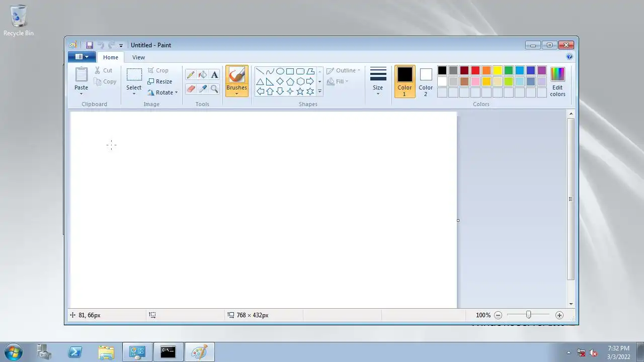This screenshot has width=644, height=362.
Task: Click the zoom slider handle
Action: (528, 315)
